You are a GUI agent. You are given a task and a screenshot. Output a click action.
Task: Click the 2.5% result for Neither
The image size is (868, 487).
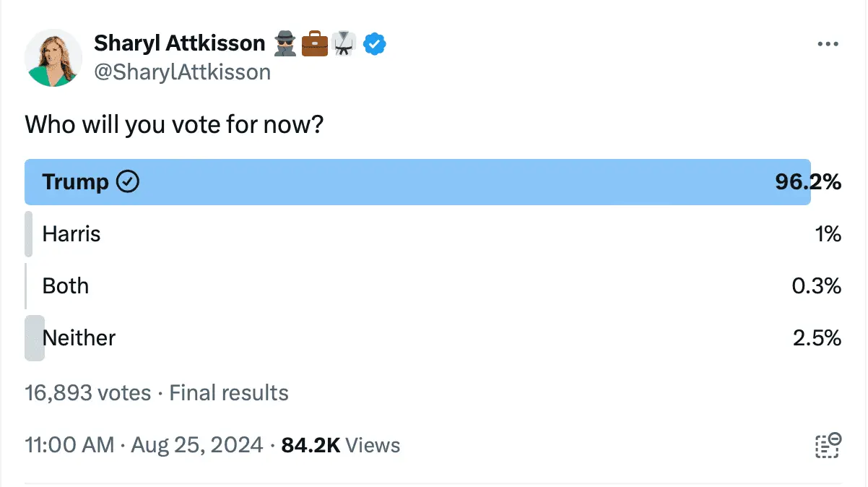[817, 338]
